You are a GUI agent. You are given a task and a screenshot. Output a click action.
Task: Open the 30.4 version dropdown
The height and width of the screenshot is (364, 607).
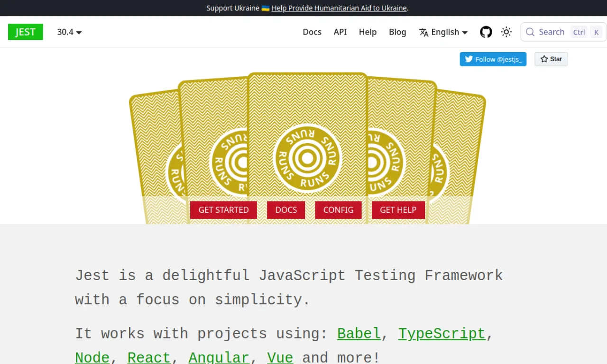pyautogui.click(x=69, y=32)
